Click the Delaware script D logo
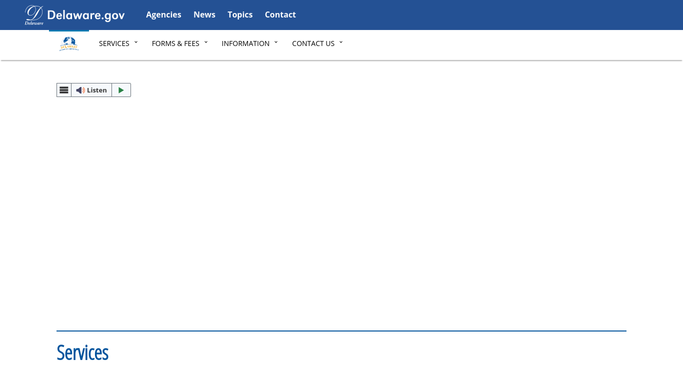Image resolution: width=683 pixels, height=384 pixels. 34,15
